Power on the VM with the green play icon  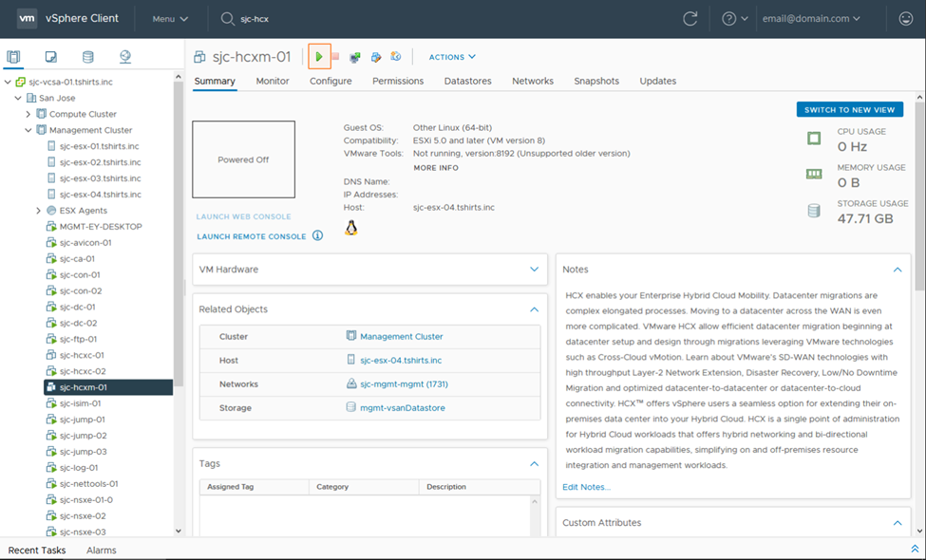click(x=319, y=57)
